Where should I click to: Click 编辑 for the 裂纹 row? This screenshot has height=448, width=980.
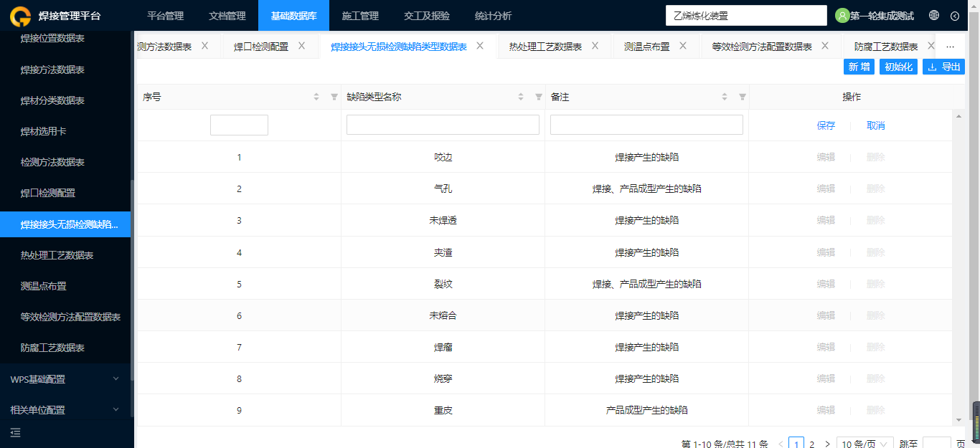826,284
